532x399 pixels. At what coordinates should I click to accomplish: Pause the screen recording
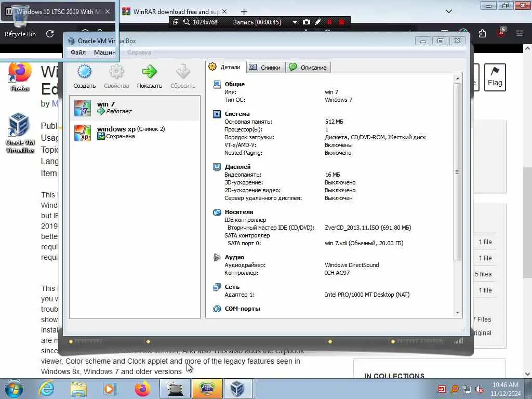click(x=329, y=22)
